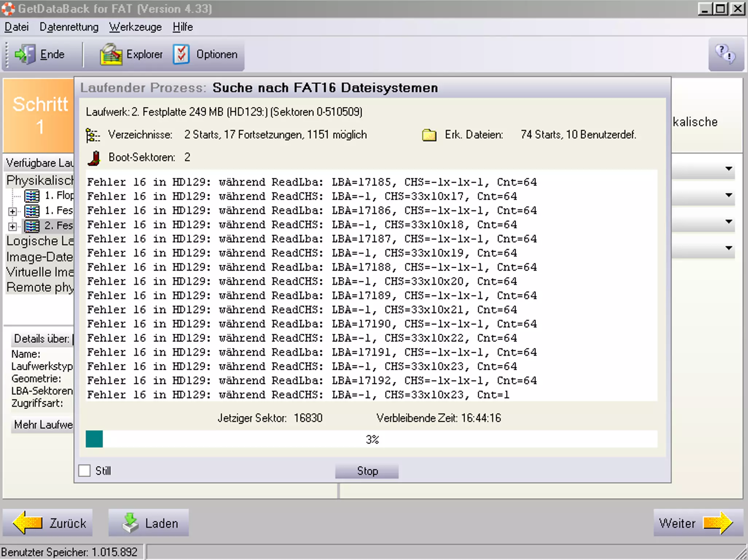Click log line with CHS=33x10x21
Image resolution: width=748 pixels, height=560 pixels.
click(x=302, y=310)
